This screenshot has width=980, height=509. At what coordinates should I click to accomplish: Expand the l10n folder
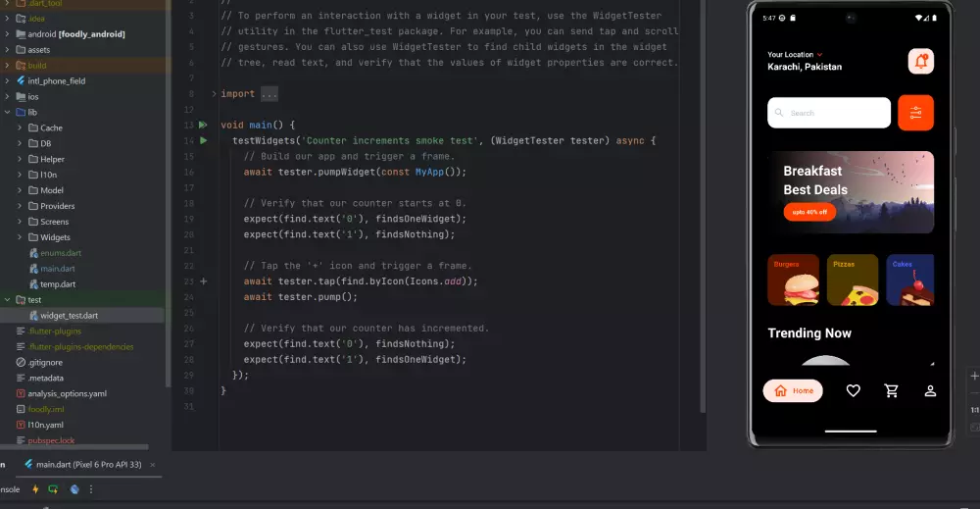20,175
